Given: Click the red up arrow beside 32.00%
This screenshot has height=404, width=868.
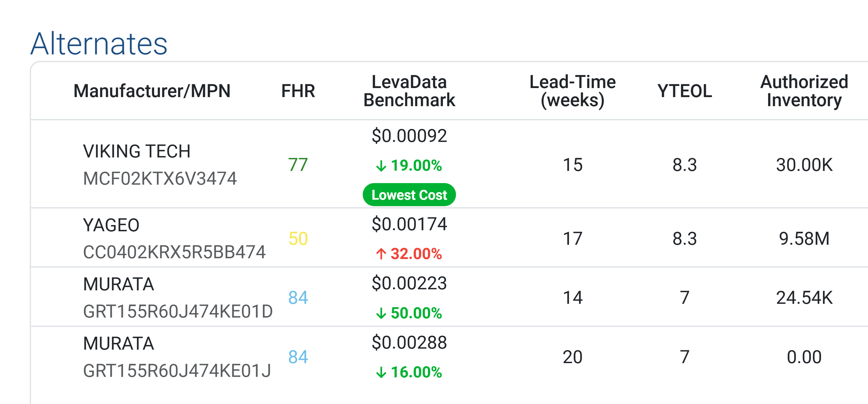Looking at the screenshot, I should point(381,254).
